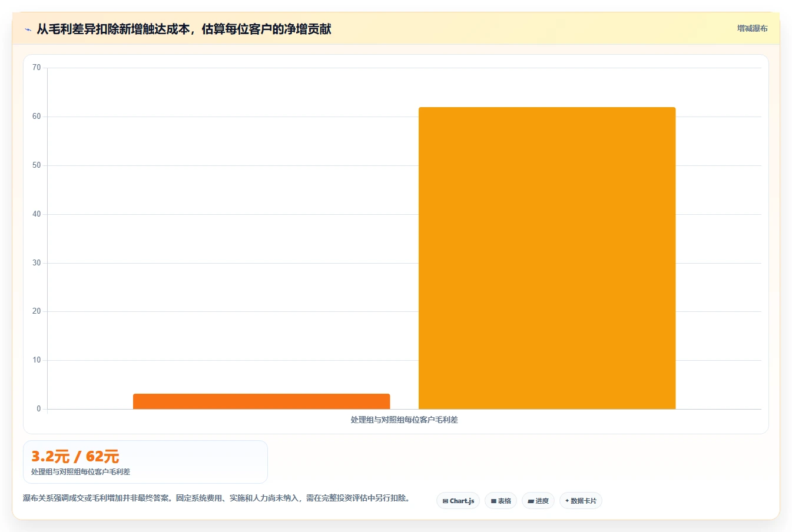This screenshot has width=792, height=532.
Task: Click the tall amber bar in chart
Action: pos(547,258)
